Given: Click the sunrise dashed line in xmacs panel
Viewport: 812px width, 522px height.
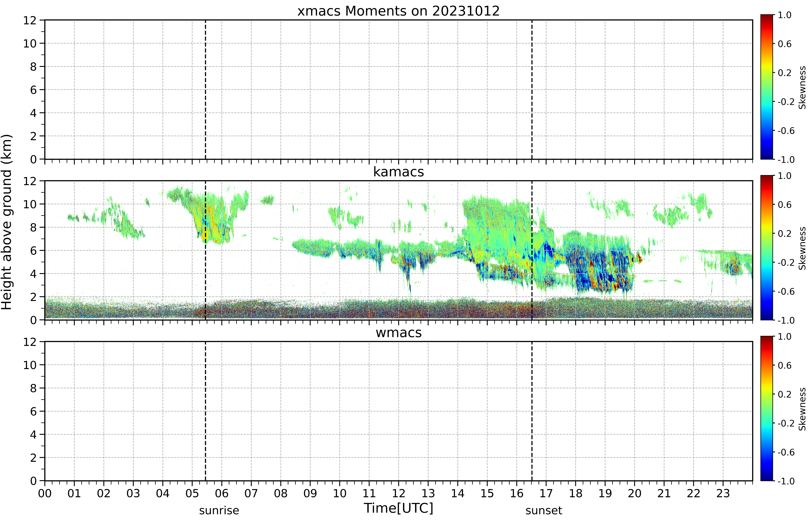Looking at the screenshot, I should [205, 90].
